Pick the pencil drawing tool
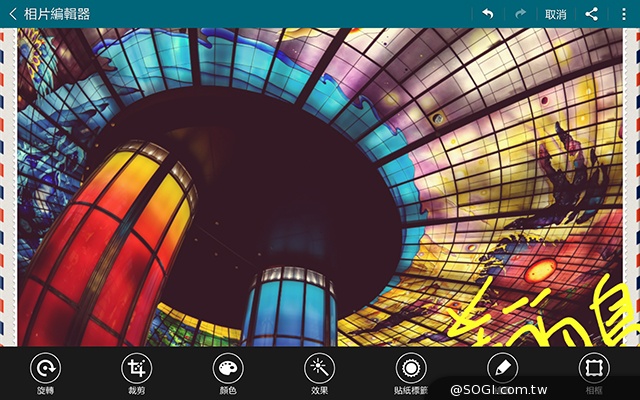 [x=503, y=367]
